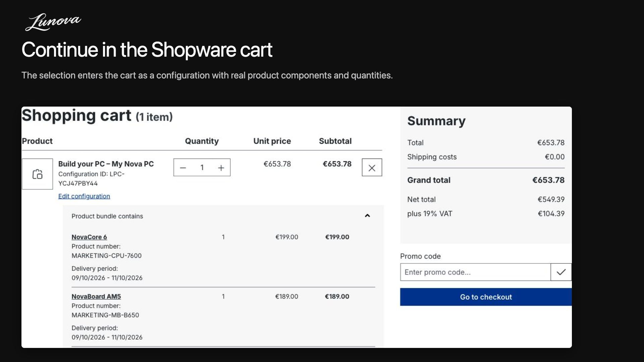This screenshot has height=362, width=644.
Task: Increase quantity with the plus button
Action: (221, 168)
